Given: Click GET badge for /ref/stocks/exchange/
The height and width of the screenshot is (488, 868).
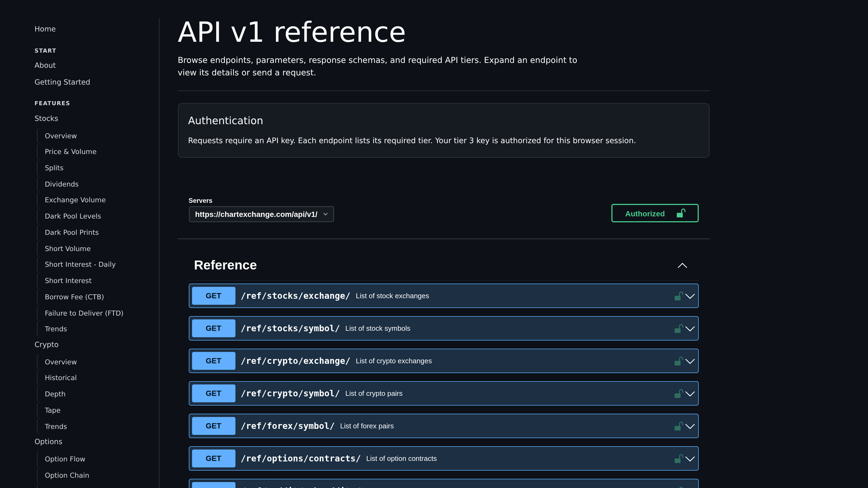Looking at the screenshot, I should click(214, 296).
